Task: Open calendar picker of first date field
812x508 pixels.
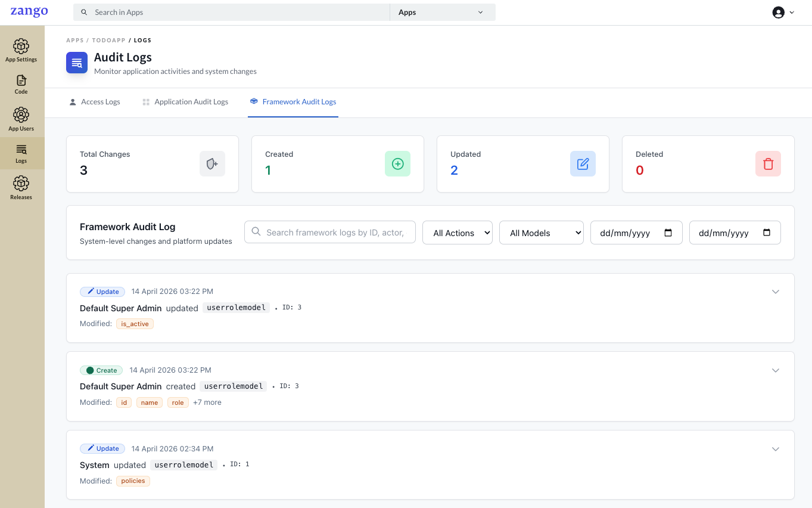Action: pos(668,233)
